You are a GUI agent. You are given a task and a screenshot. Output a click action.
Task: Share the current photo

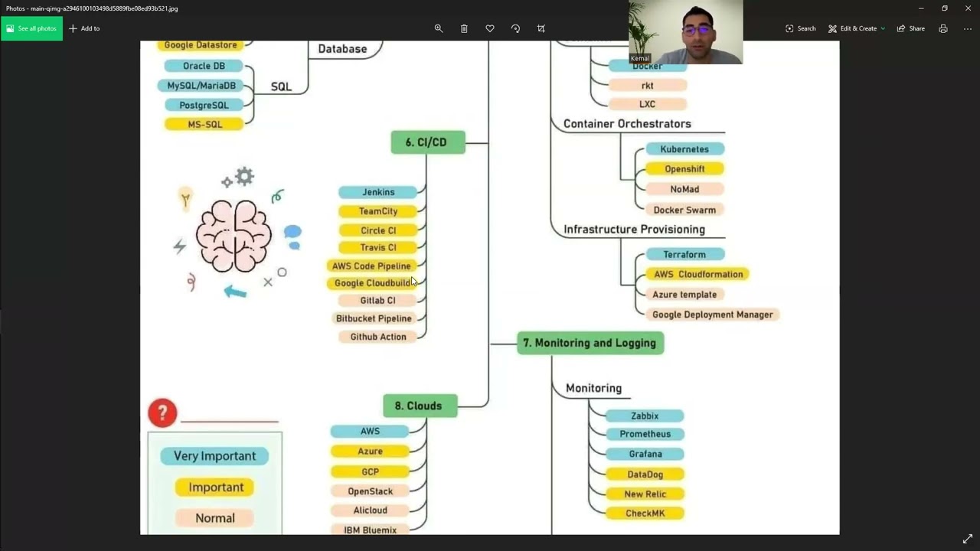point(911,28)
